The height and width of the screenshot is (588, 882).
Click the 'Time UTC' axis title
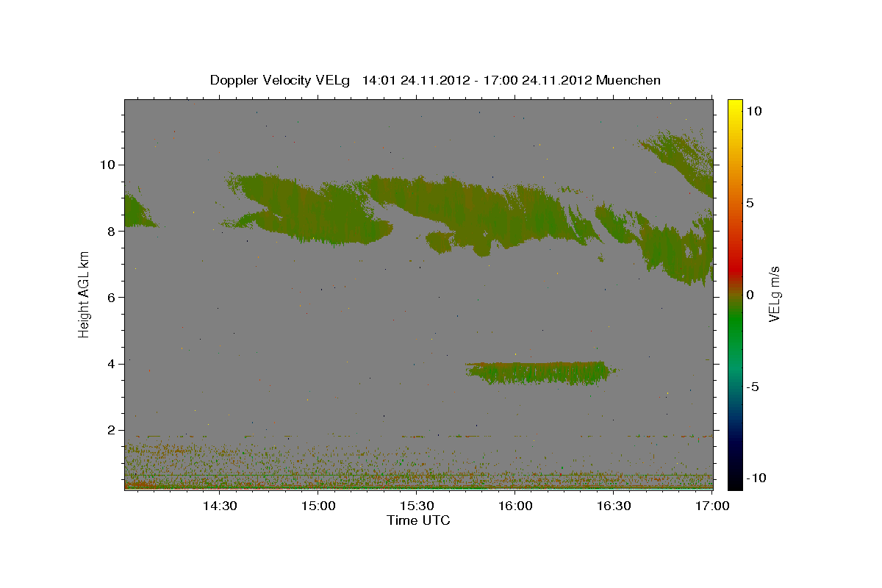pyautogui.click(x=418, y=520)
